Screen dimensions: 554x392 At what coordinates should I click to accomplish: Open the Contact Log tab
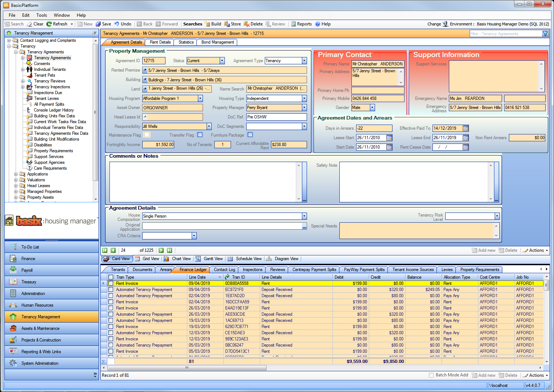pos(224,270)
